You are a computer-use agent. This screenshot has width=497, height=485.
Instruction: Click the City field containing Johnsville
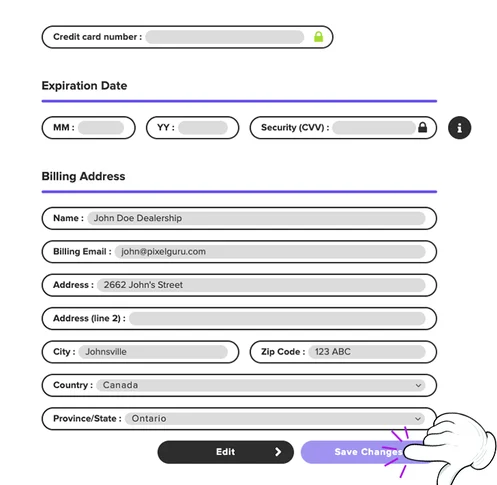point(153,352)
